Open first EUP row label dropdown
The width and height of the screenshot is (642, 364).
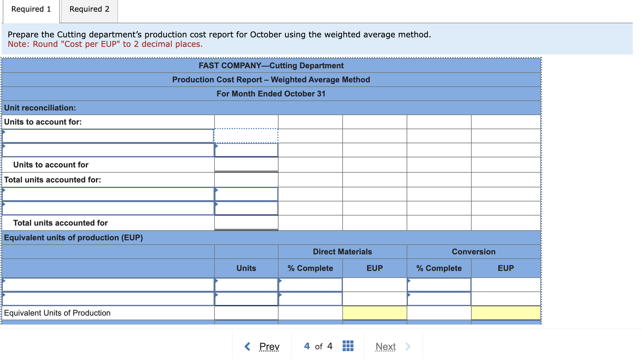point(108,285)
